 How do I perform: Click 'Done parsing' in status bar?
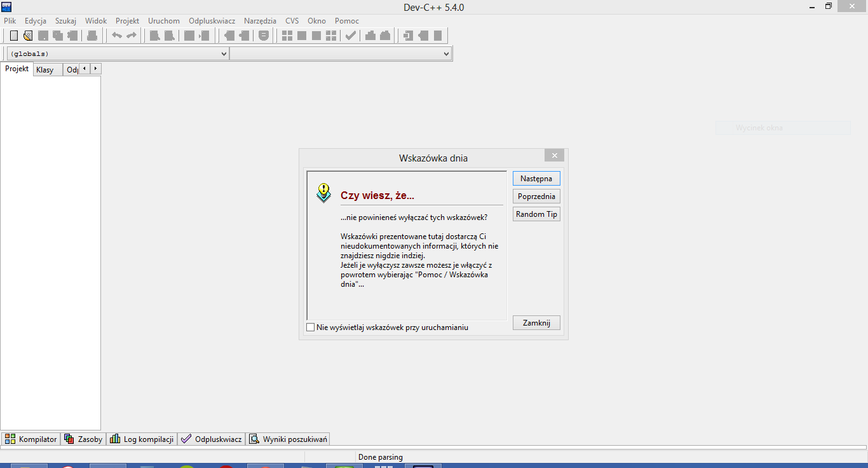coord(380,457)
